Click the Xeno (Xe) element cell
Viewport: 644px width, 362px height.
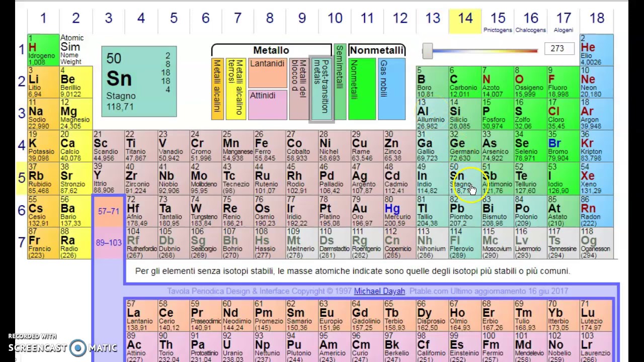[597, 179]
